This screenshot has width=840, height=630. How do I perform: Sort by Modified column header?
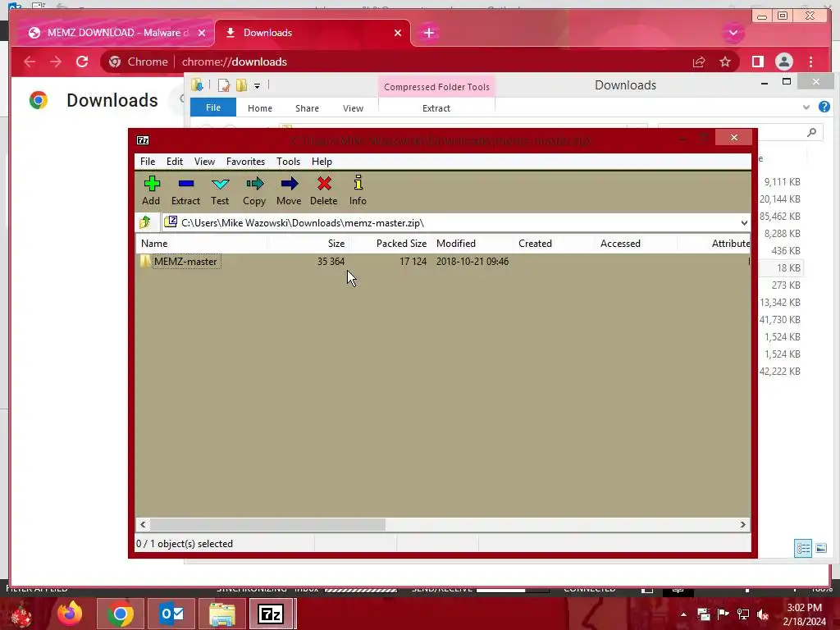tap(472, 243)
